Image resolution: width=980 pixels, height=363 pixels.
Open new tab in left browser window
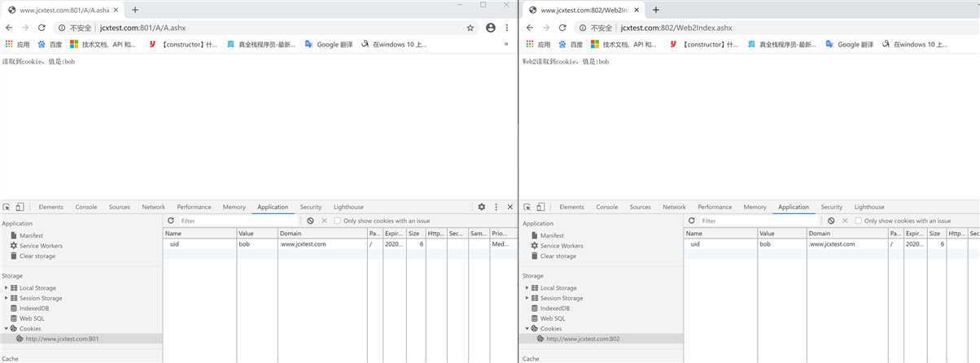(x=135, y=10)
